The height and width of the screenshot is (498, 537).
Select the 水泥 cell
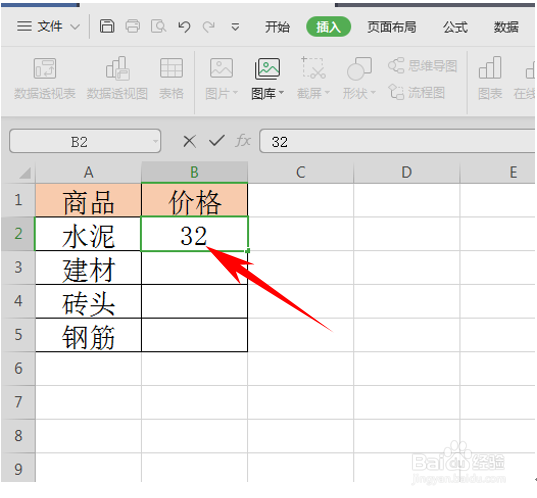(88, 234)
